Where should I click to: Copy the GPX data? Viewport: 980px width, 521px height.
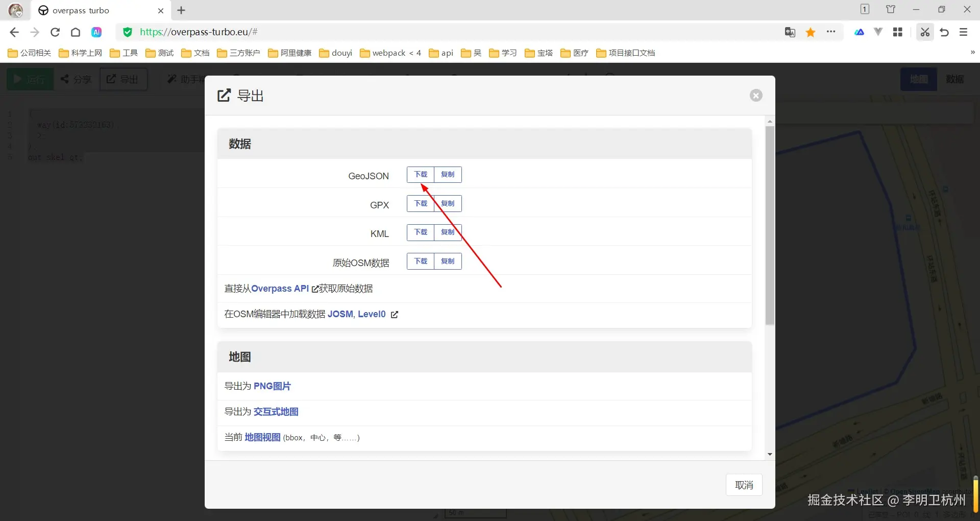point(448,204)
